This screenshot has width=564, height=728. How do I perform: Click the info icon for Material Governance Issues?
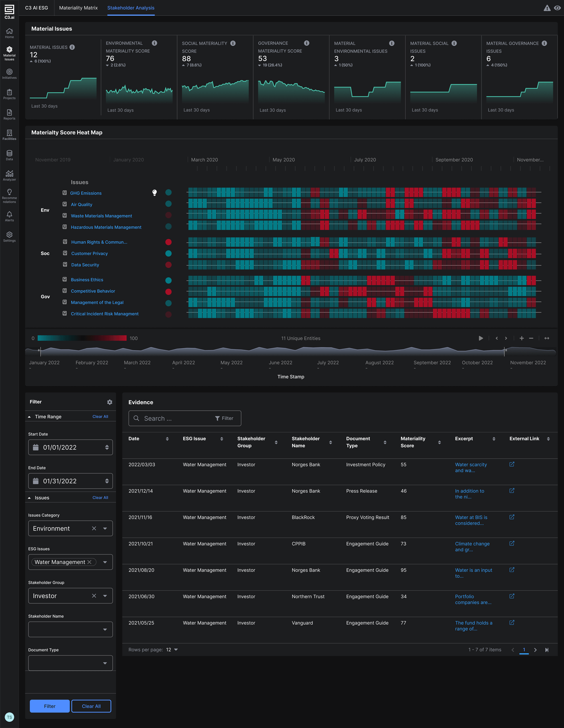pyautogui.click(x=544, y=43)
